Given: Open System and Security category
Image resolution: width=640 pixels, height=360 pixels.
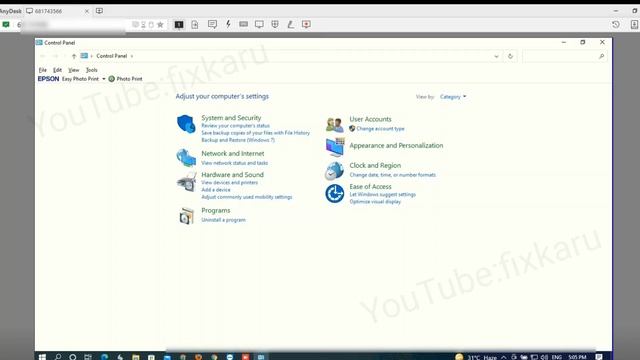Looking at the screenshot, I should point(231,118).
